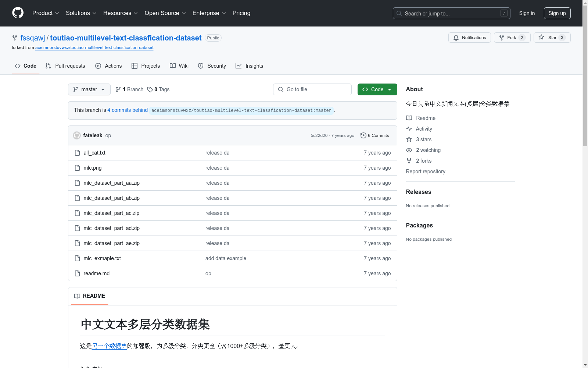Expand the Resources menu
This screenshot has height=368, width=588.
(x=121, y=13)
